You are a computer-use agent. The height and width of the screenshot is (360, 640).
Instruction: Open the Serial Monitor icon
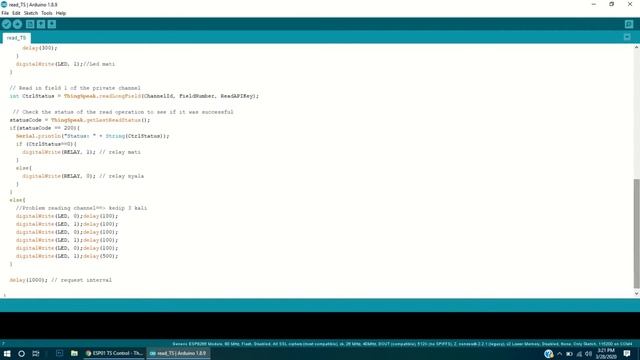(x=629, y=24)
